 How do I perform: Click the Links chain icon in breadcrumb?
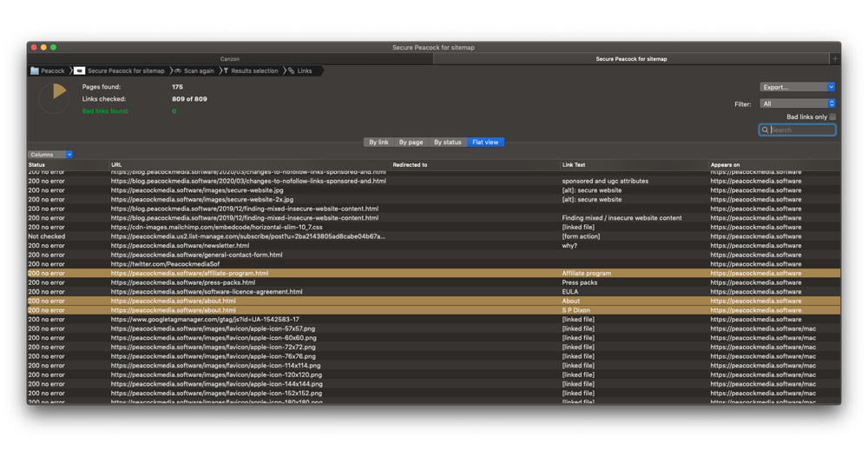coord(291,70)
